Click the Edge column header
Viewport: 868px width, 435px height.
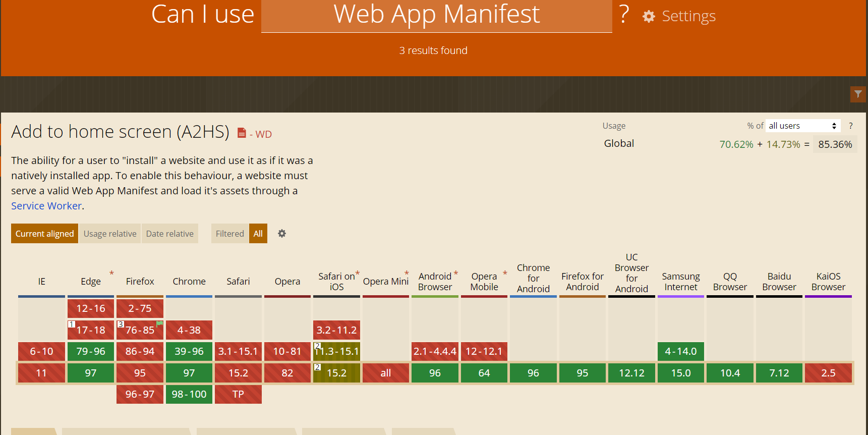click(x=91, y=282)
